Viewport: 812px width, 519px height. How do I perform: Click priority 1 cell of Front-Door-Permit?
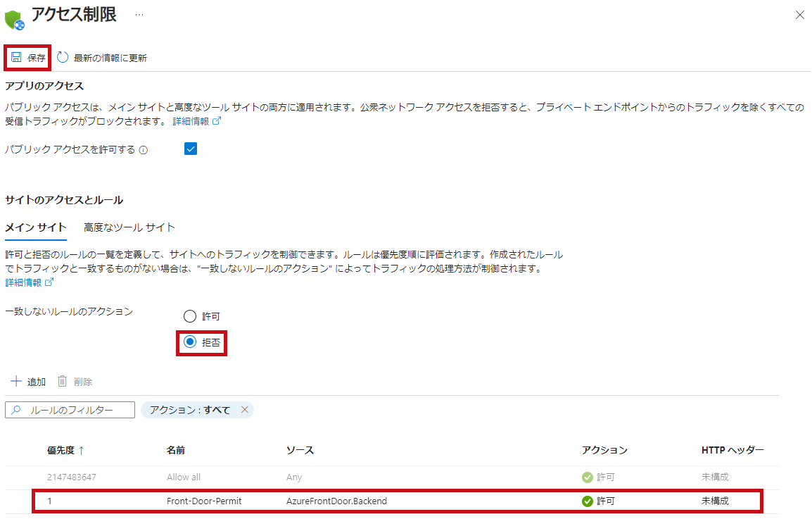tap(50, 501)
